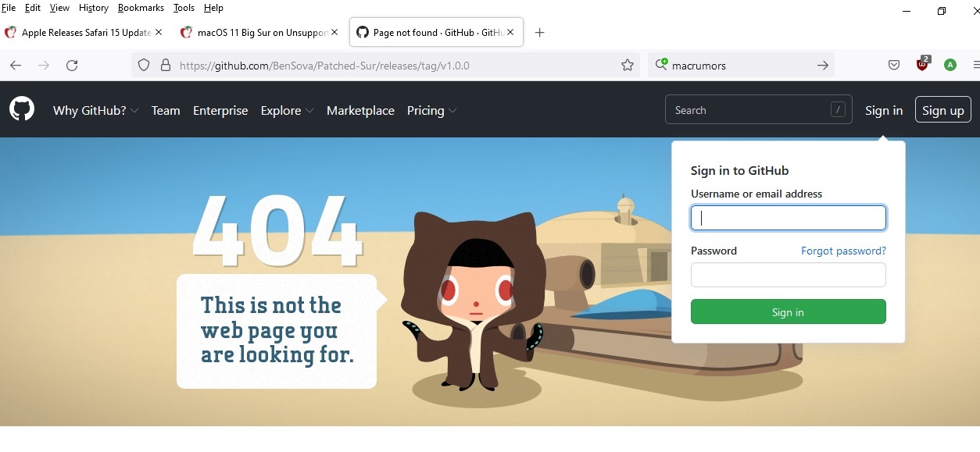Submit search with the arrow button
Image resolution: width=980 pixels, height=452 pixels.
(x=823, y=66)
